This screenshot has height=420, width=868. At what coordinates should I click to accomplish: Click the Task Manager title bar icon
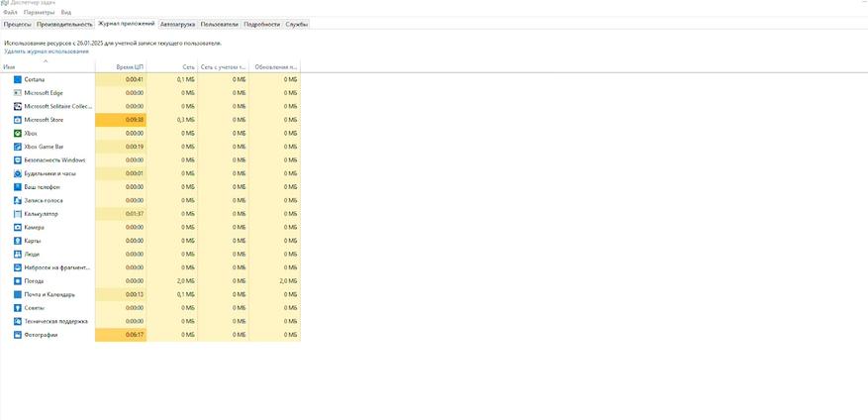[x=4, y=3]
